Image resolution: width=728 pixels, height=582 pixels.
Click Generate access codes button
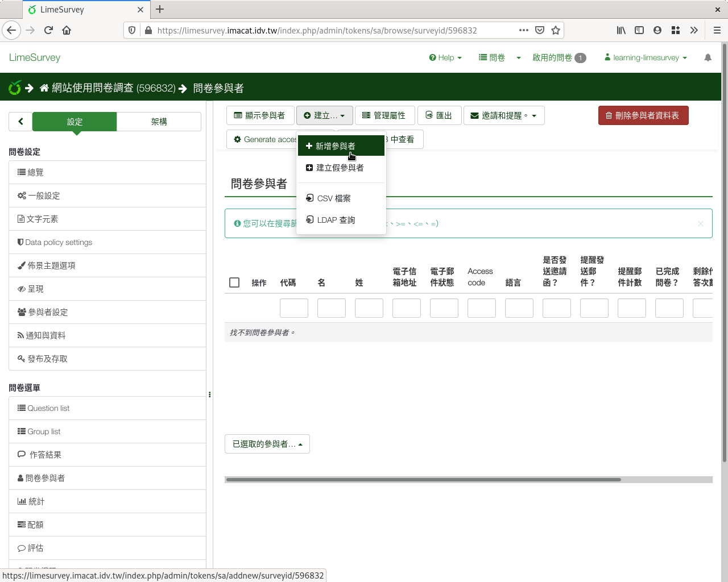pyautogui.click(x=263, y=139)
